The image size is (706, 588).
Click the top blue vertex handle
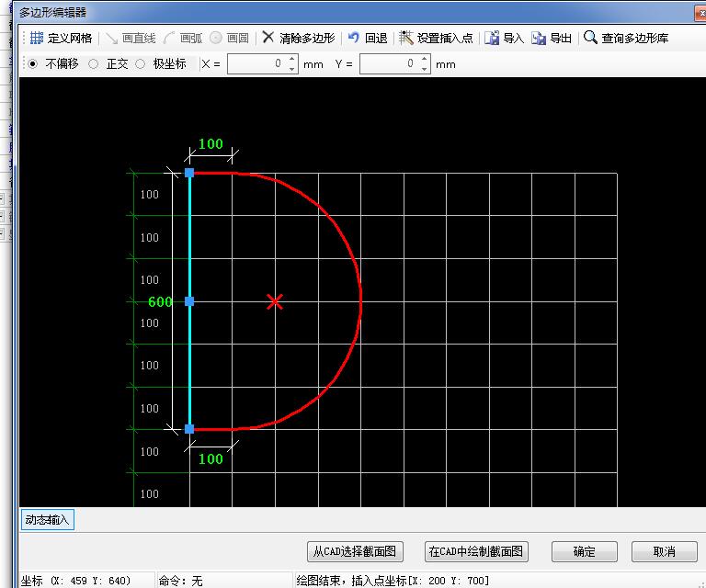189,173
